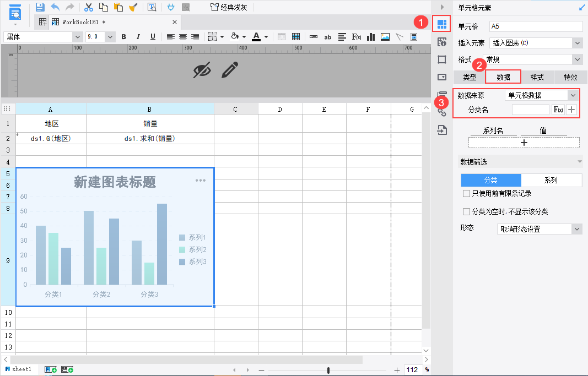This screenshot has height=376, width=588.
Task: Open the plug-in manager icon
Action: tap(171, 7)
